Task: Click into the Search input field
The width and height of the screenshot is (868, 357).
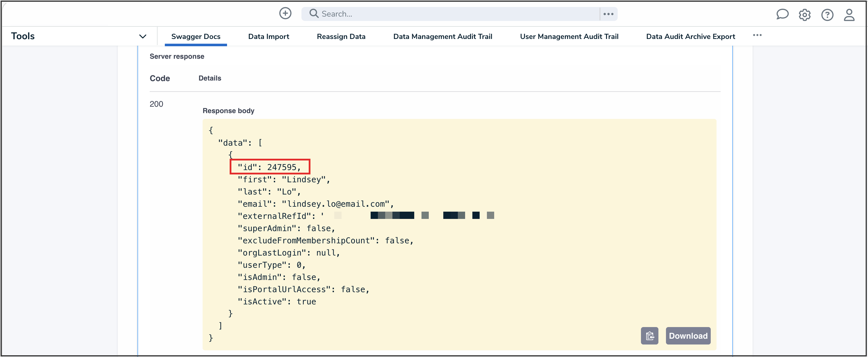Action: [x=458, y=14]
